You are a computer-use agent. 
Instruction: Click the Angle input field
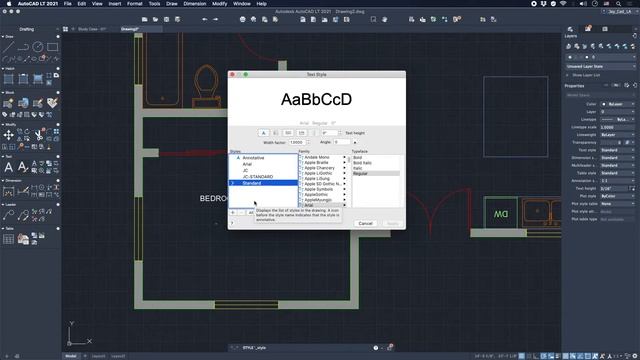[342, 142]
